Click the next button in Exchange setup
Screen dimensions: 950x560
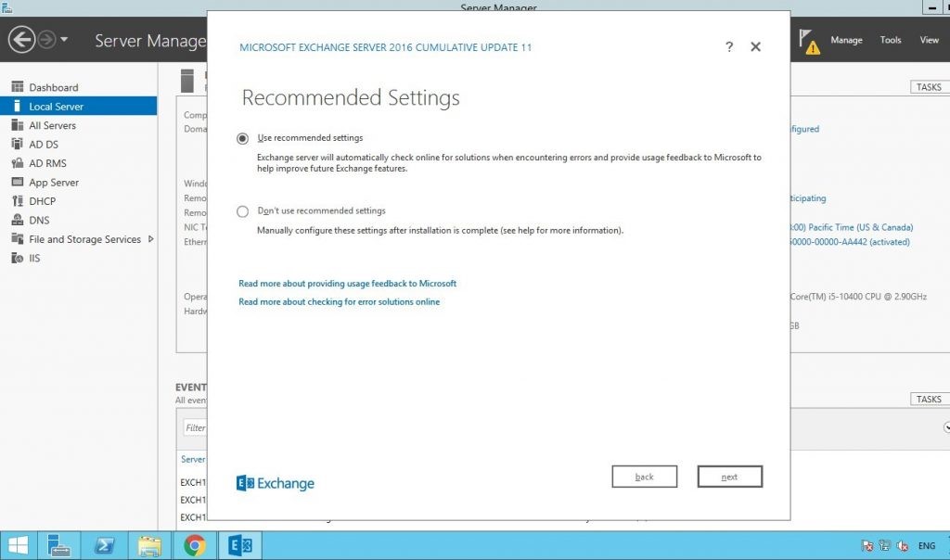(729, 477)
